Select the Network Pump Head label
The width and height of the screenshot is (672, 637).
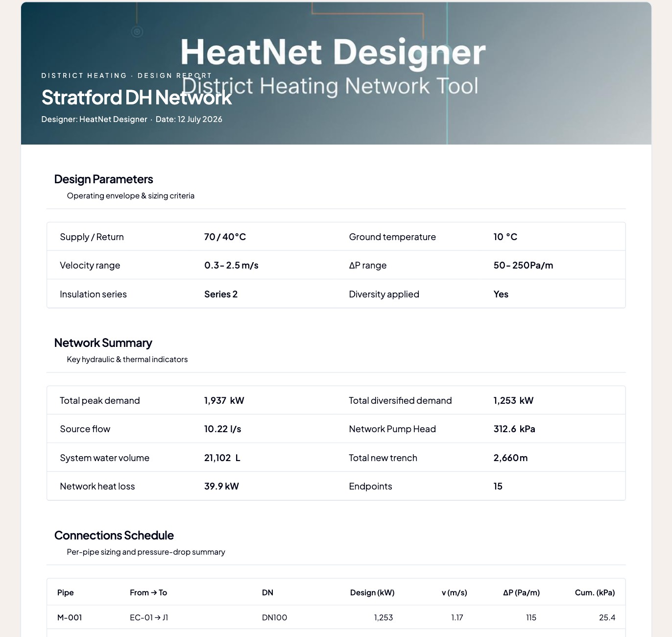tap(392, 429)
